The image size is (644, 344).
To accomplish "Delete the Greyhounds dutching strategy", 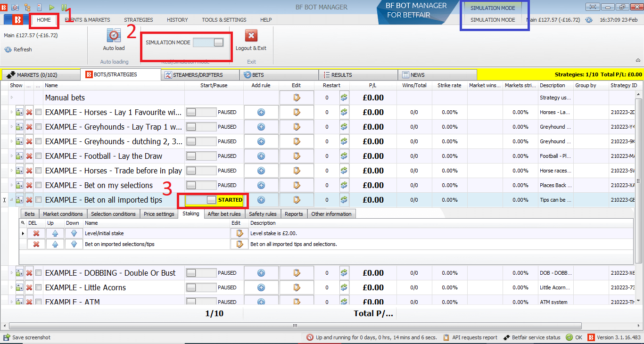I will 29,141.
